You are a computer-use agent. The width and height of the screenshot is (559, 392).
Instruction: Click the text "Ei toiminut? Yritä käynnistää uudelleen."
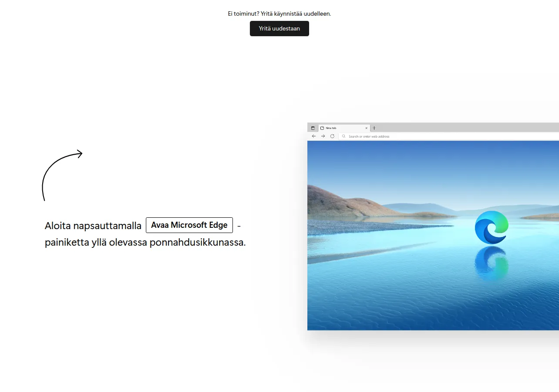pyautogui.click(x=279, y=14)
